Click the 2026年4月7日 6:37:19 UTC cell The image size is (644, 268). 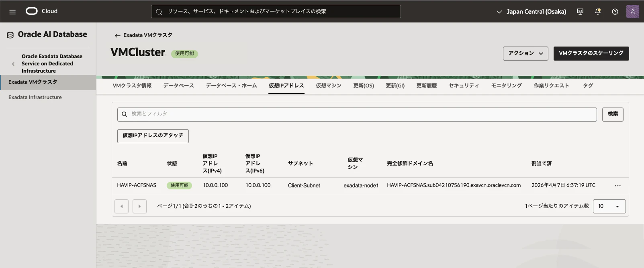pos(563,185)
